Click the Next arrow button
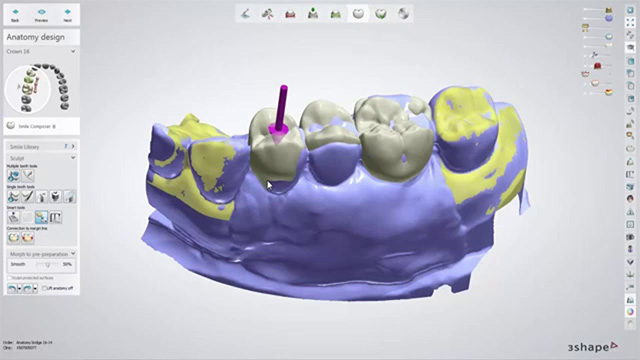 pos(67,15)
